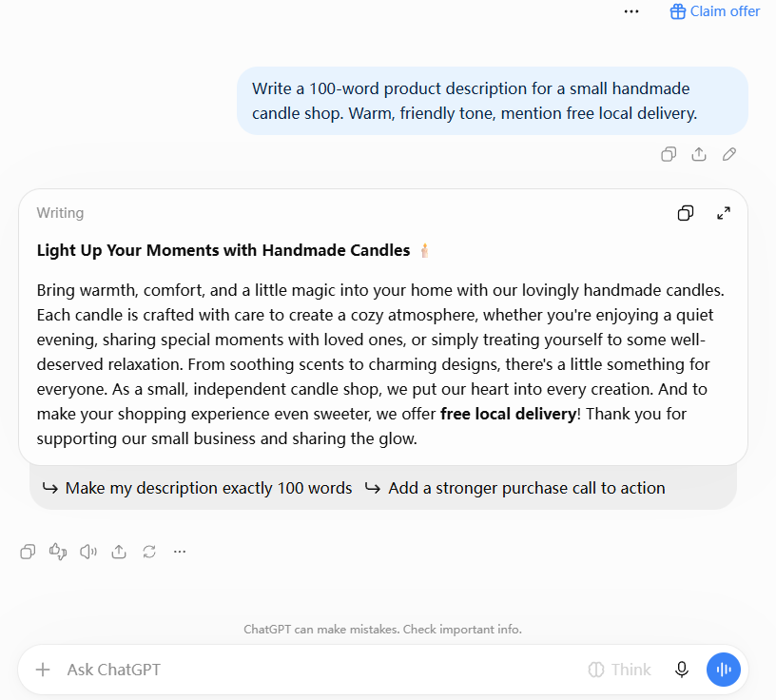
Task: Edit the user's message with the pencil icon
Action: 729,154
